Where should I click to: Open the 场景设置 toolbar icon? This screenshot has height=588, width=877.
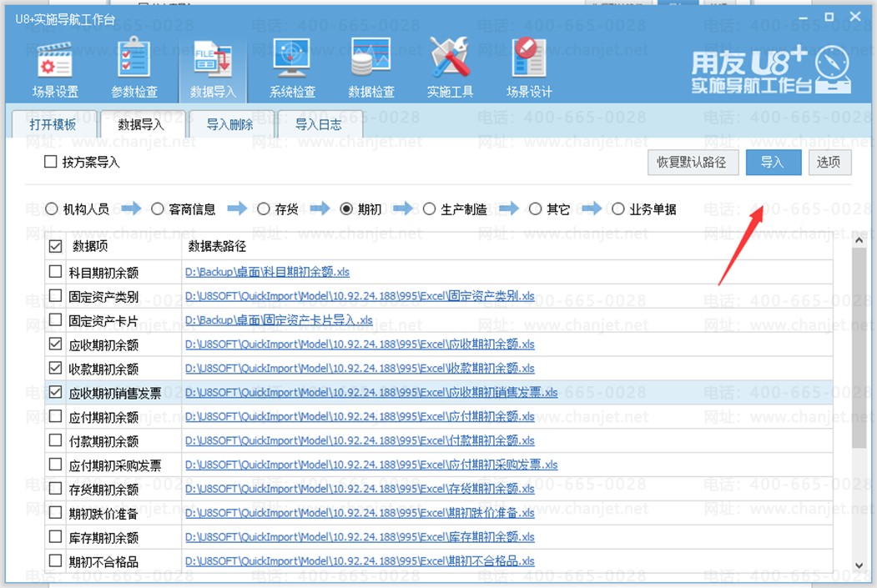click(55, 68)
